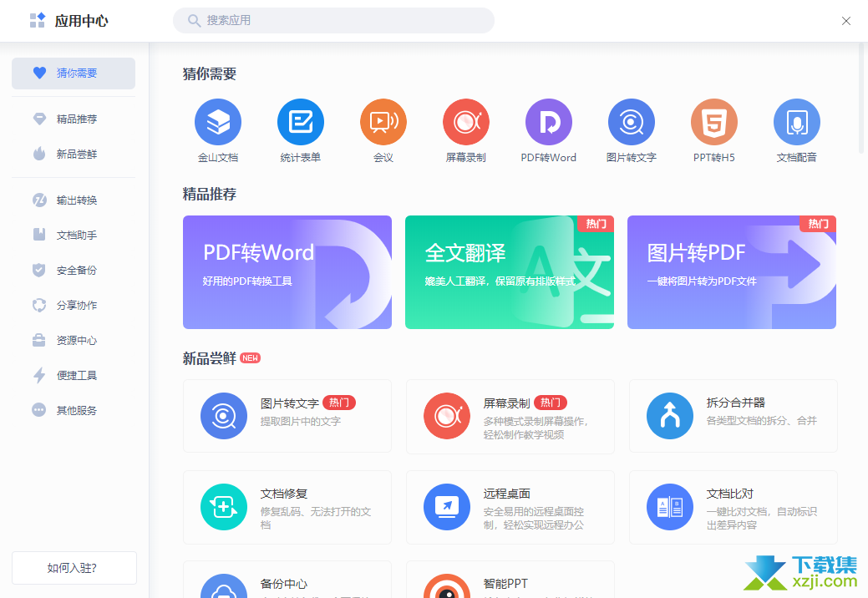Viewport: 868px width, 598px height.
Task: Click the vertical scrollbar on the right
Action: coord(860,99)
